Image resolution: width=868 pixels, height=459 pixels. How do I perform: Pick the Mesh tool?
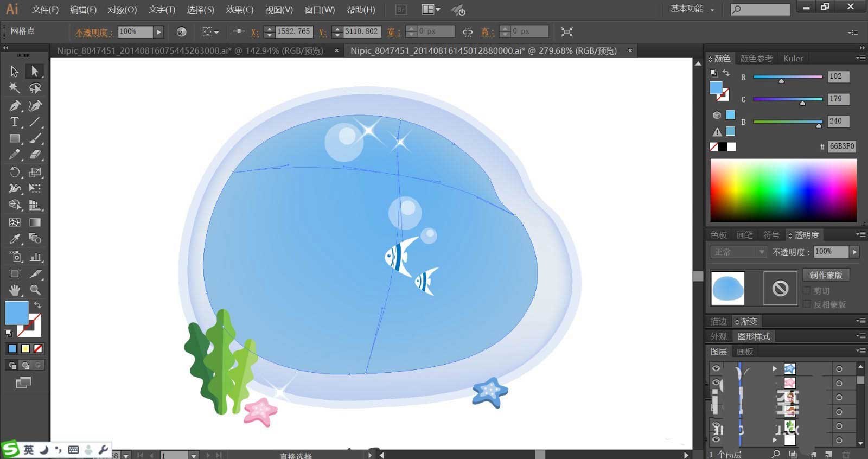(x=15, y=222)
